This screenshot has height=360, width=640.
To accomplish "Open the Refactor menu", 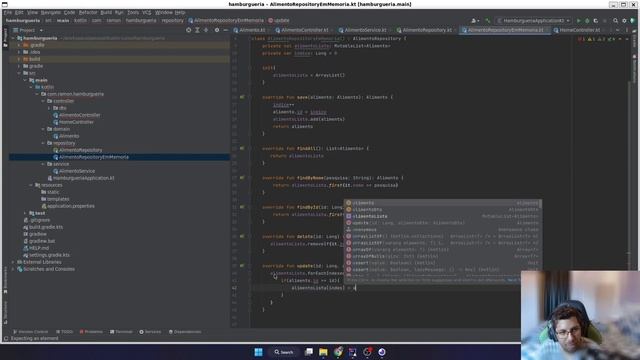I will click(88, 13).
